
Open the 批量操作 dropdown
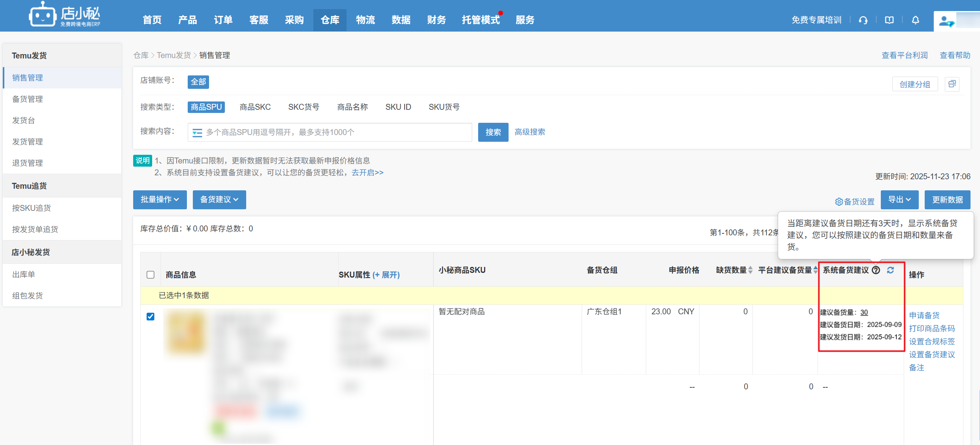(x=160, y=200)
